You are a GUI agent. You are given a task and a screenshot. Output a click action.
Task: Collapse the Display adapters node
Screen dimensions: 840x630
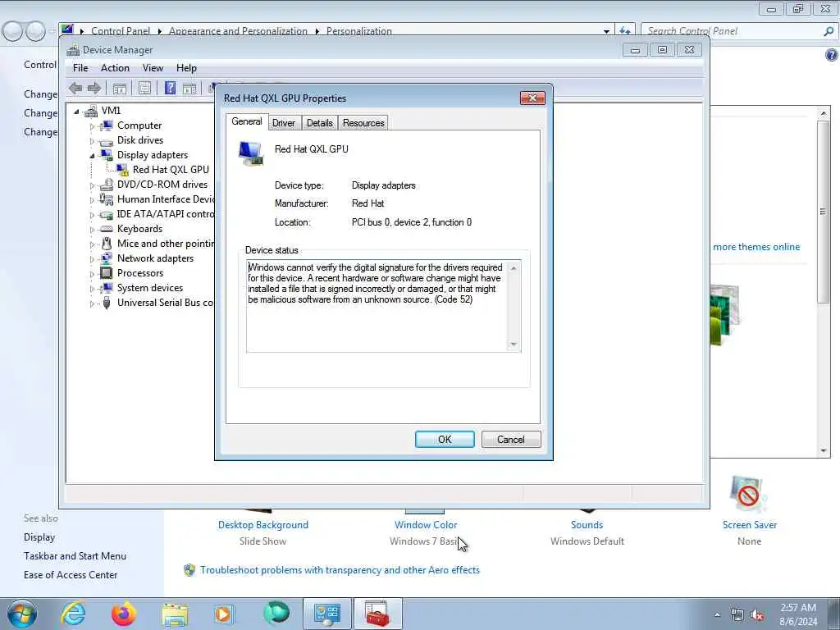point(92,156)
